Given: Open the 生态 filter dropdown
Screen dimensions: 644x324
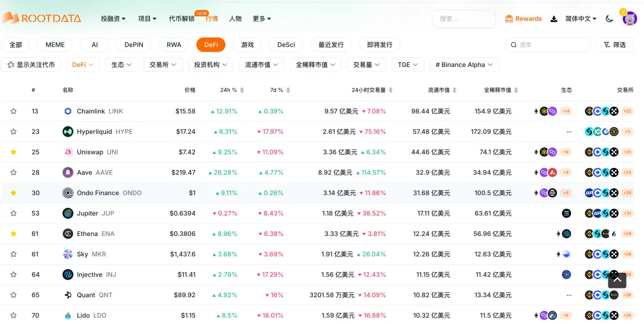Looking at the screenshot, I should coord(121,65).
